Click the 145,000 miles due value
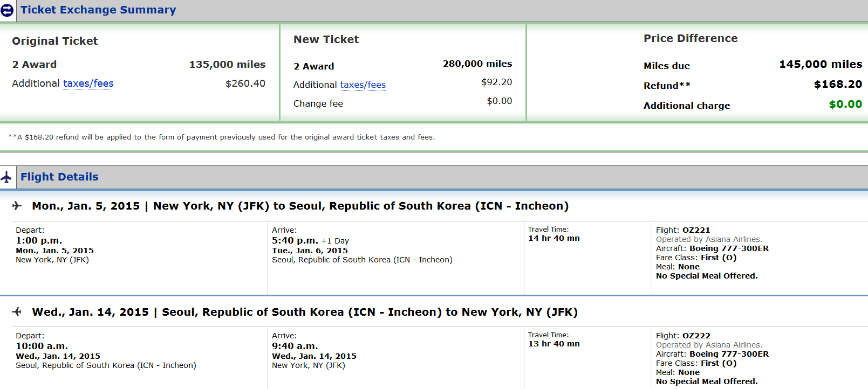 click(821, 64)
